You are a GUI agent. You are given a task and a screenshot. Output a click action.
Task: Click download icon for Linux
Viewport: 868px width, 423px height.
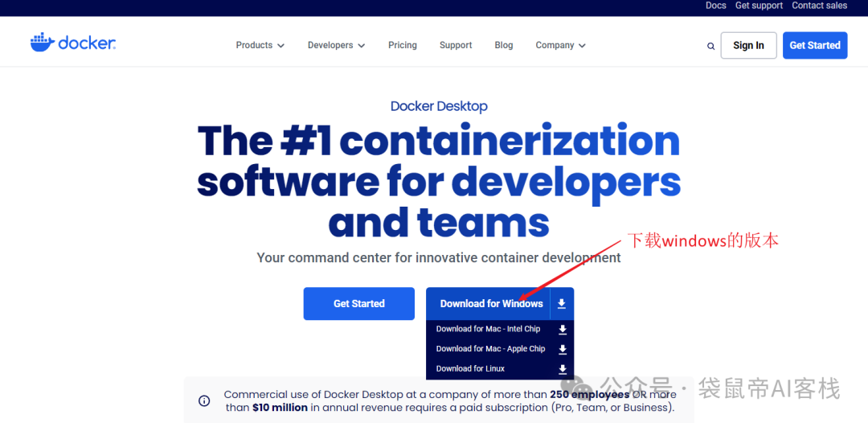[x=563, y=369]
